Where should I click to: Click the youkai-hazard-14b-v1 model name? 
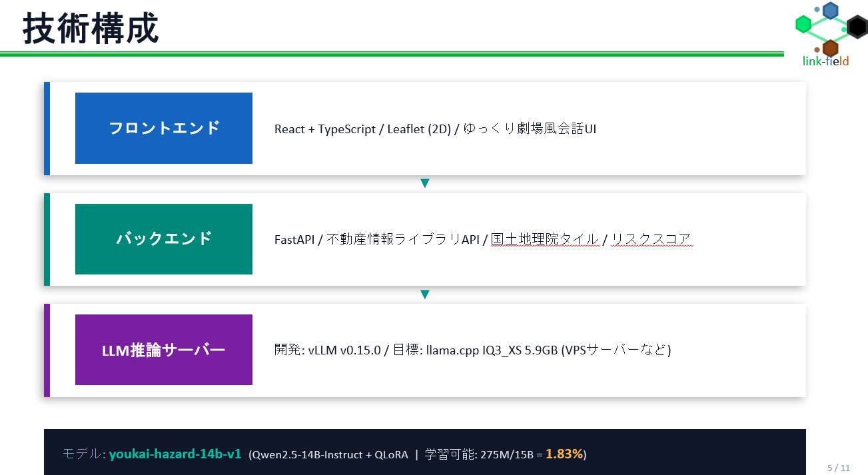[x=175, y=454]
